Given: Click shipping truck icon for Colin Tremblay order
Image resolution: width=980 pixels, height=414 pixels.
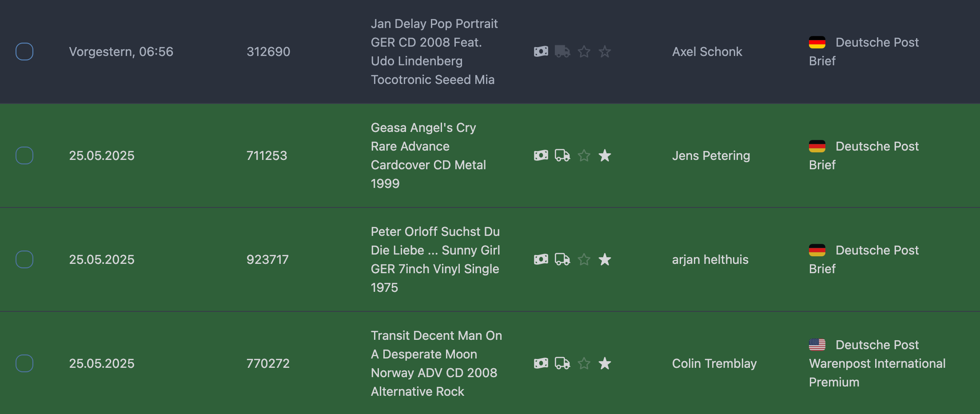Looking at the screenshot, I should 562,363.
